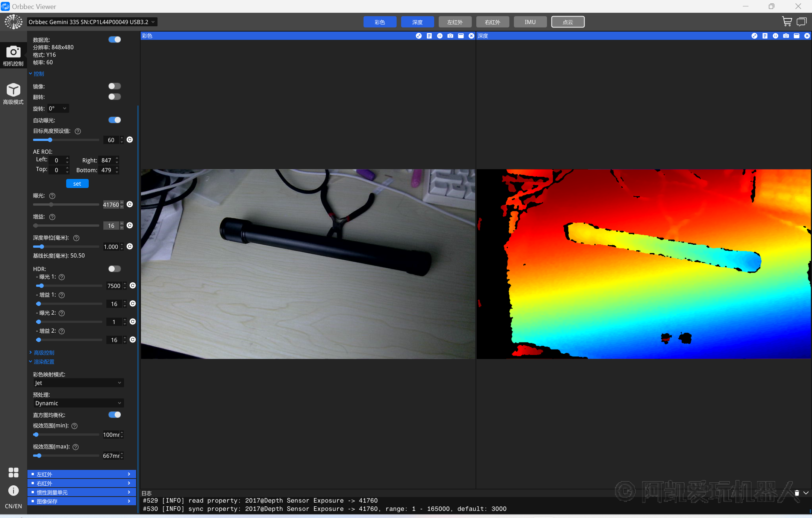Click the AE ROI set button
Viewport: 812px width, 518px height.
(x=77, y=183)
